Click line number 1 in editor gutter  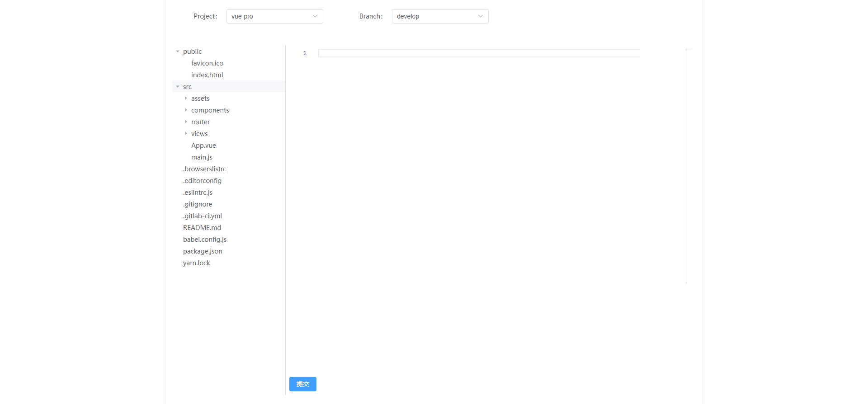305,53
